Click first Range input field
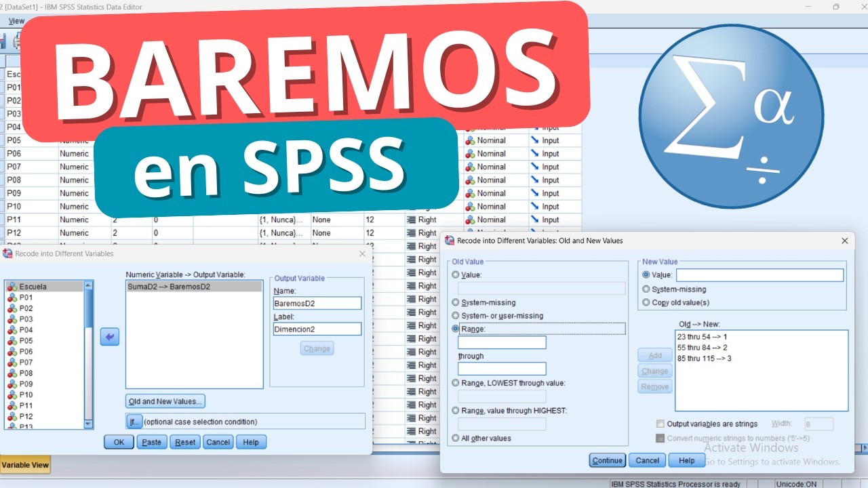The height and width of the screenshot is (488, 868). [502, 342]
